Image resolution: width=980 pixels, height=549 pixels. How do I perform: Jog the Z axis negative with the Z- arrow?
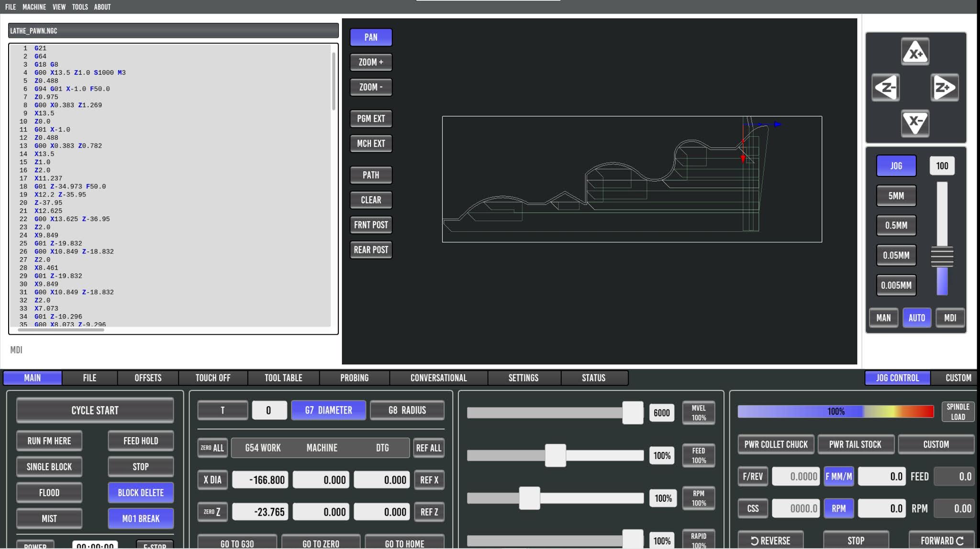tap(886, 87)
